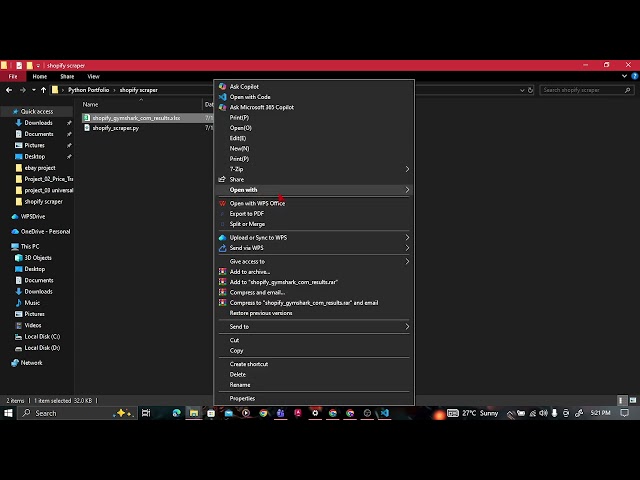The width and height of the screenshot is (640, 480).
Task: Open OneDrive - Personal in navigation pane
Action: (45, 231)
